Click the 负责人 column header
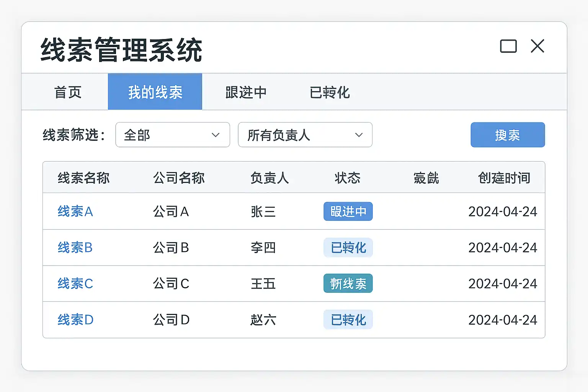This screenshot has width=588, height=392. tap(269, 178)
